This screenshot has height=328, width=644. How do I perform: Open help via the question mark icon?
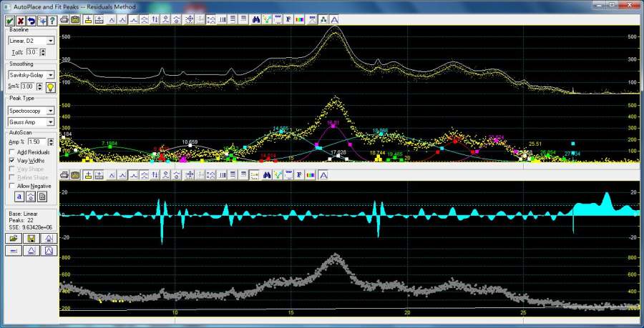52,21
